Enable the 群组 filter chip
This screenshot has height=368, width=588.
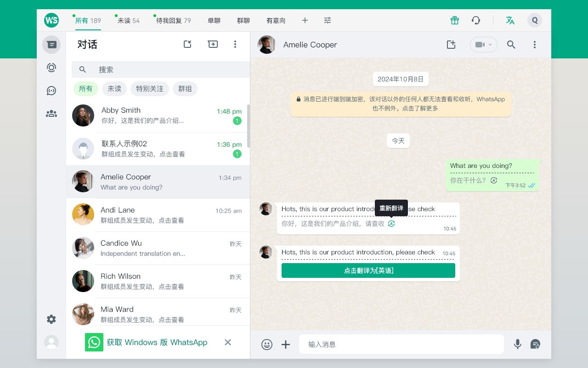(185, 89)
